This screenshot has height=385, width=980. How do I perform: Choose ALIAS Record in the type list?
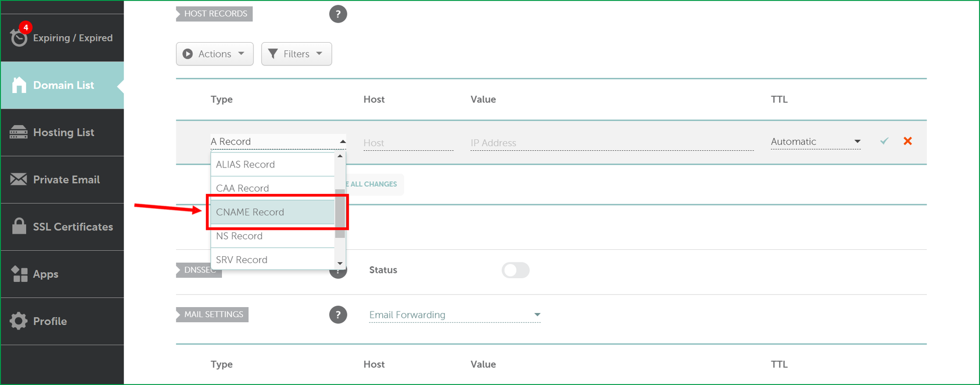[272, 165]
